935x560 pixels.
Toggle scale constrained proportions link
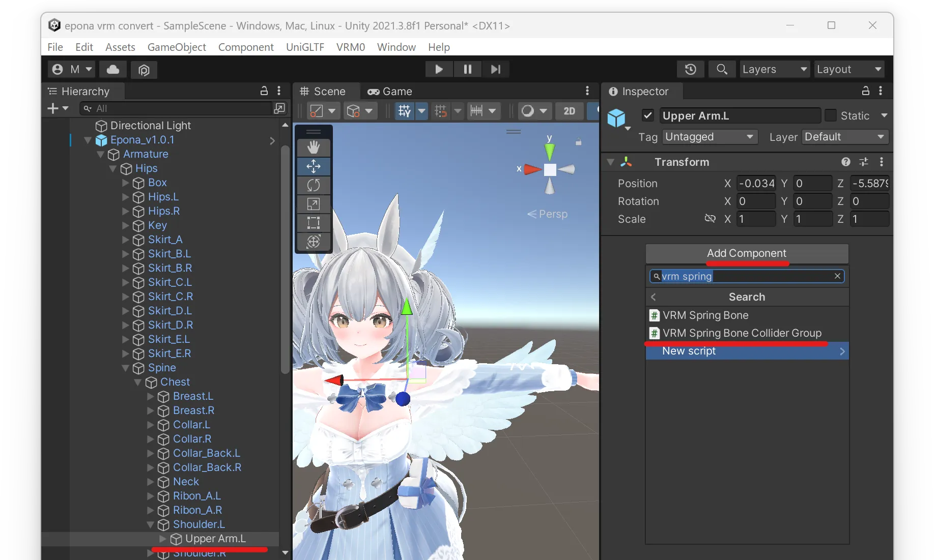click(710, 219)
